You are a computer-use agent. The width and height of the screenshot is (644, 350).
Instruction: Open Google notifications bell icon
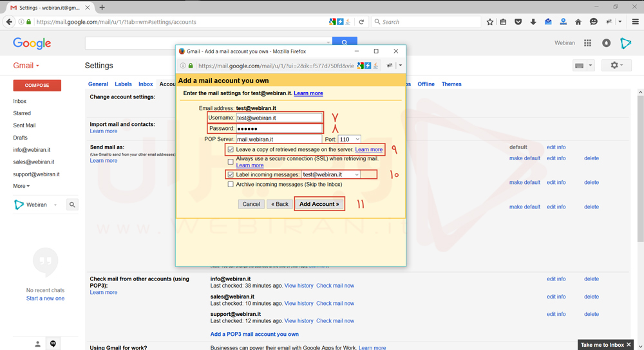pos(606,42)
